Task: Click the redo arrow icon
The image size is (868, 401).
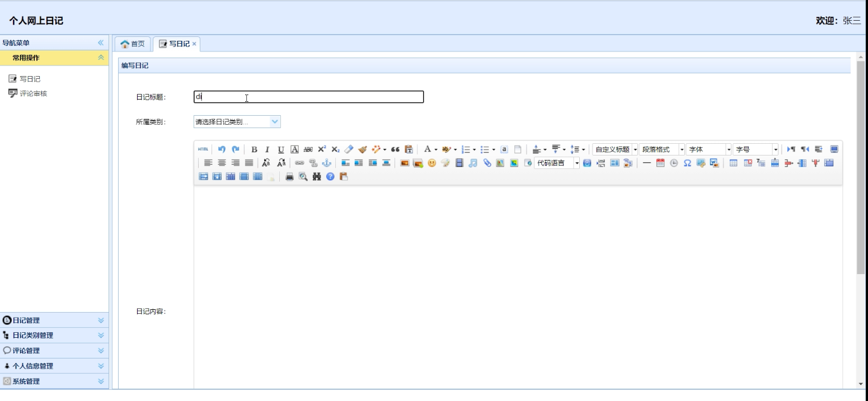Action: pos(236,149)
